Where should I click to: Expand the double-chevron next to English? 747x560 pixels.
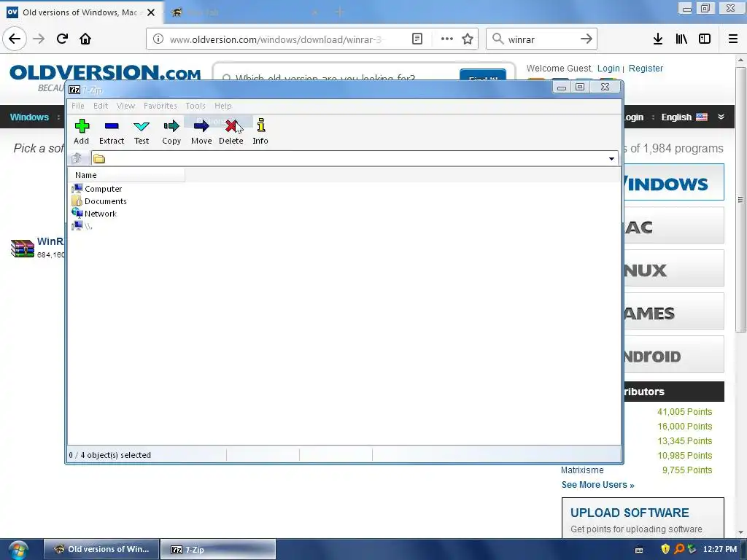(x=721, y=117)
